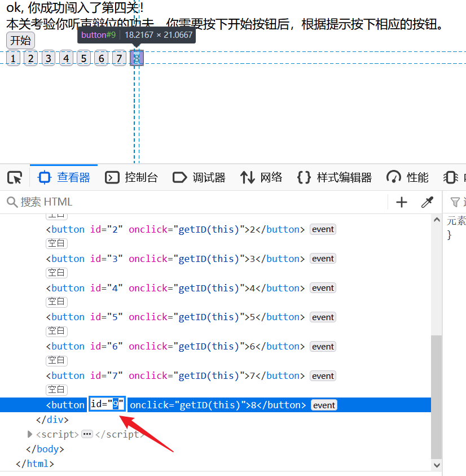Click the 空白 whitespace badge below button 4
Image resolution: width=466 pixels, height=476 pixels.
point(56,302)
